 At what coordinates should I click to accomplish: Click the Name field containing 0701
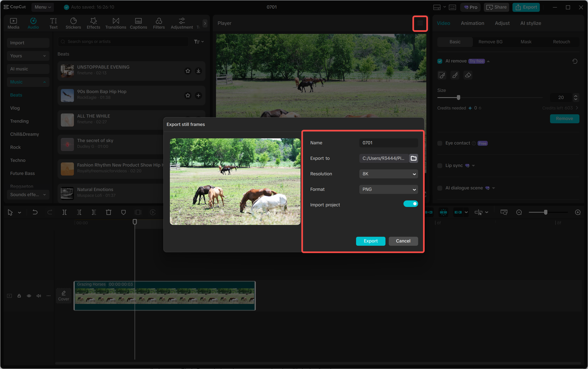click(x=388, y=143)
